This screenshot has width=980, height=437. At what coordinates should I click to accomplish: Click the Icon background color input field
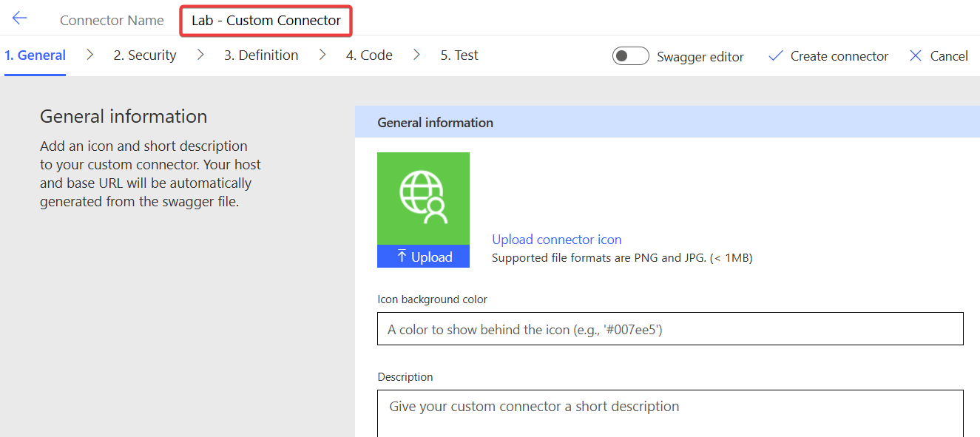[x=669, y=328]
